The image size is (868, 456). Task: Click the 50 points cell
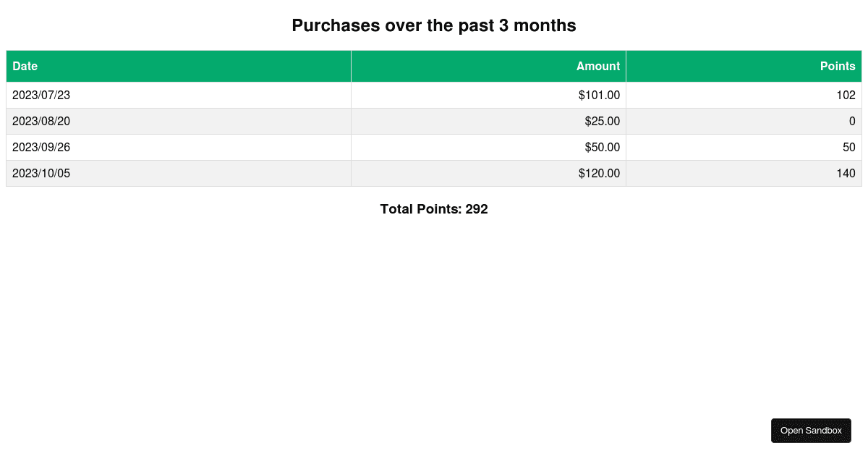744,147
